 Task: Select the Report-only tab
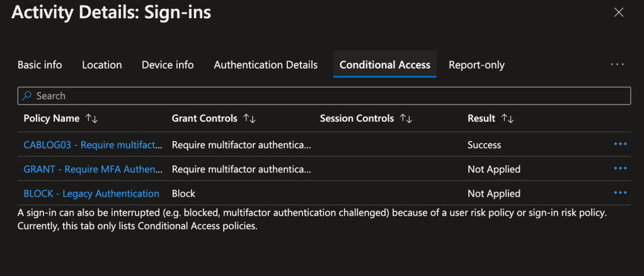pos(476,65)
